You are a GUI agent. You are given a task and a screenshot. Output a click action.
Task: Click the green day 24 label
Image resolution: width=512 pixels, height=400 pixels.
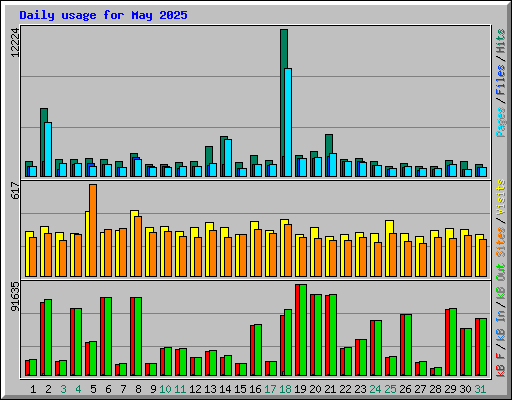(375, 389)
